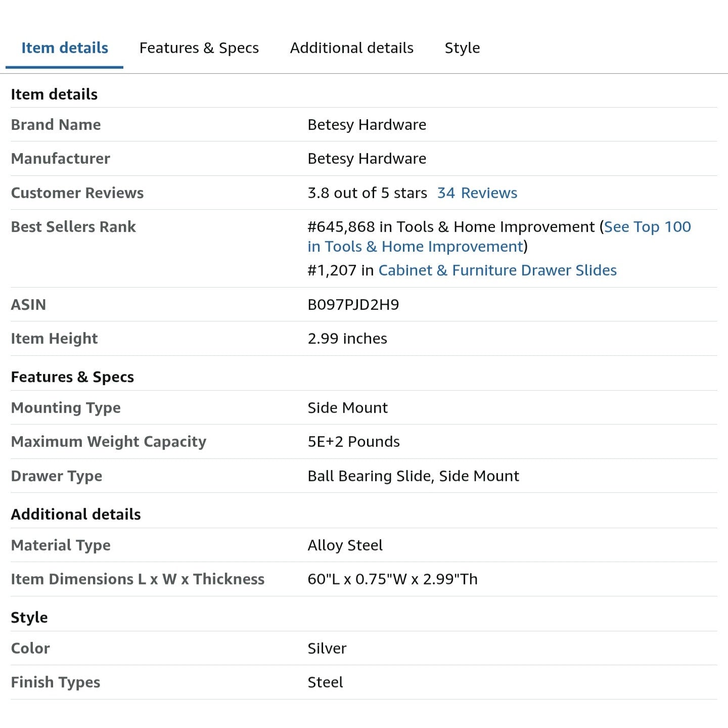Click the 3.8 out of 5 stars rating
Screen dimensions: 728x728
click(x=367, y=193)
